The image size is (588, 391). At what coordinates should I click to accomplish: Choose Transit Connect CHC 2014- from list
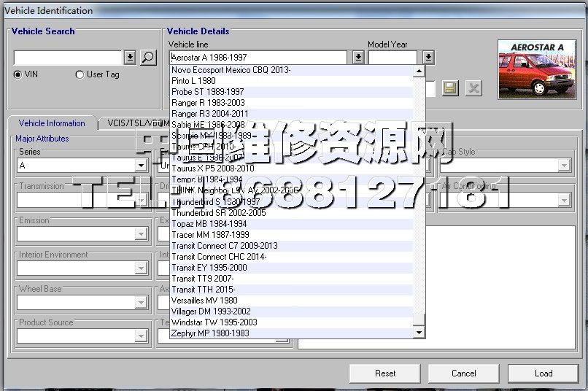[219, 257]
